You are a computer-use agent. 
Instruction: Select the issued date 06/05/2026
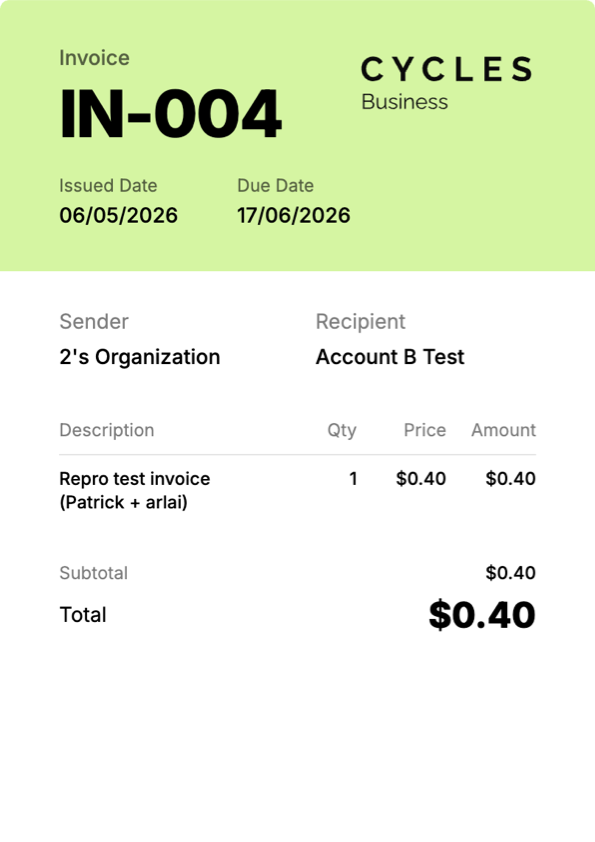point(118,215)
